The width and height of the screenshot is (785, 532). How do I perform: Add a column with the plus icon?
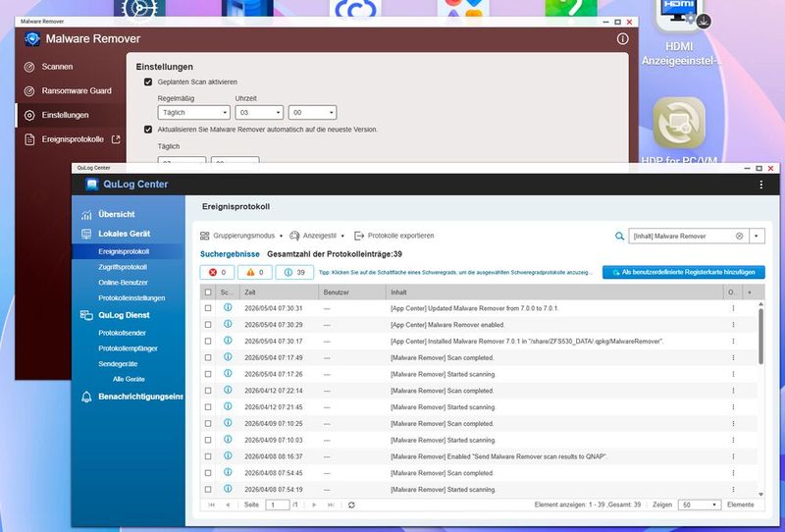click(750, 293)
